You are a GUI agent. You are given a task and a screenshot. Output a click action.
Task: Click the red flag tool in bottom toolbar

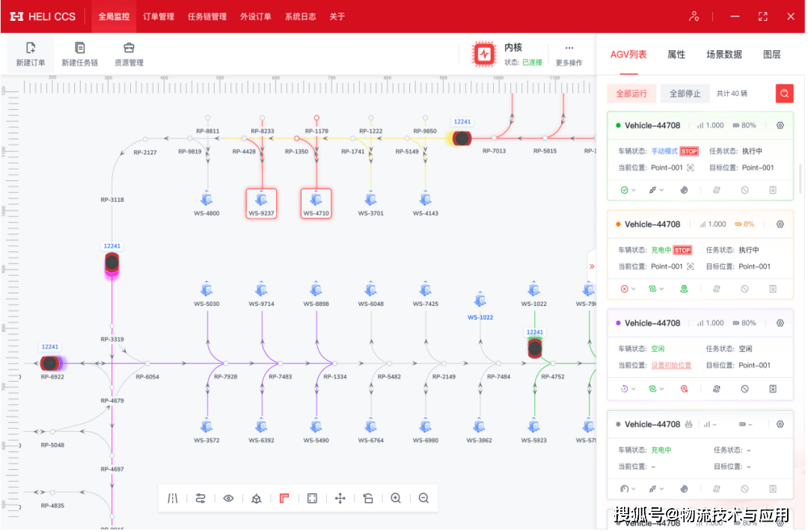[x=284, y=498]
